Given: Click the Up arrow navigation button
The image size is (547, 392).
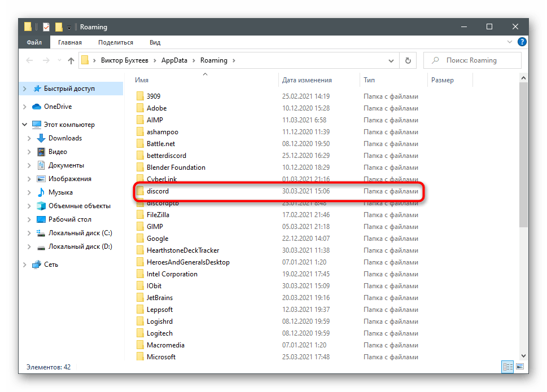Looking at the screenshot, I should point(71,60).
